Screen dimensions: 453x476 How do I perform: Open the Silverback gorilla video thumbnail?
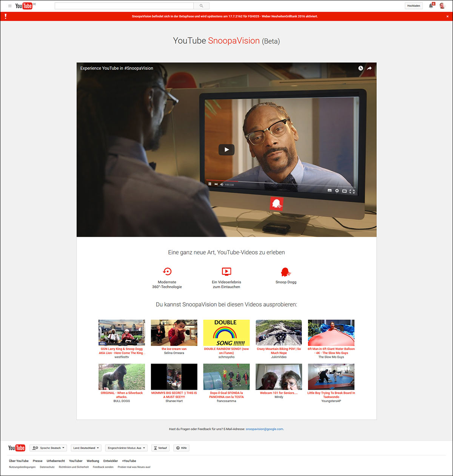coord(122,377)
